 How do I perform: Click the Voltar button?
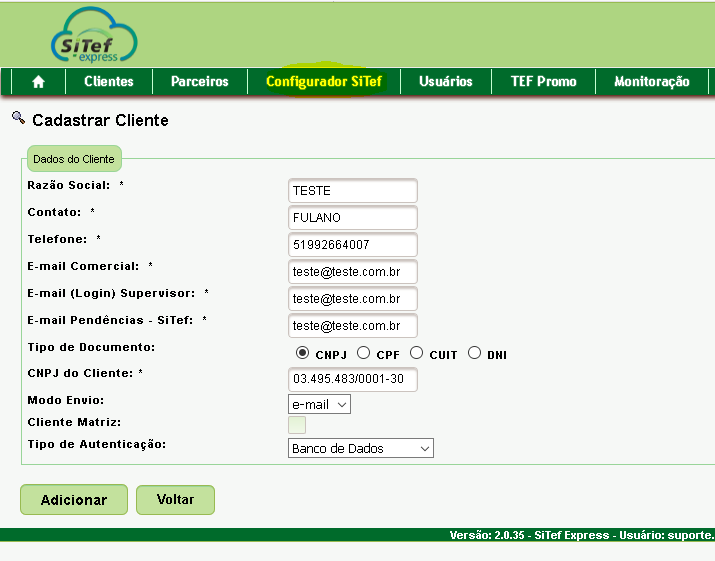pyautogui.click(x=175, y=500)
